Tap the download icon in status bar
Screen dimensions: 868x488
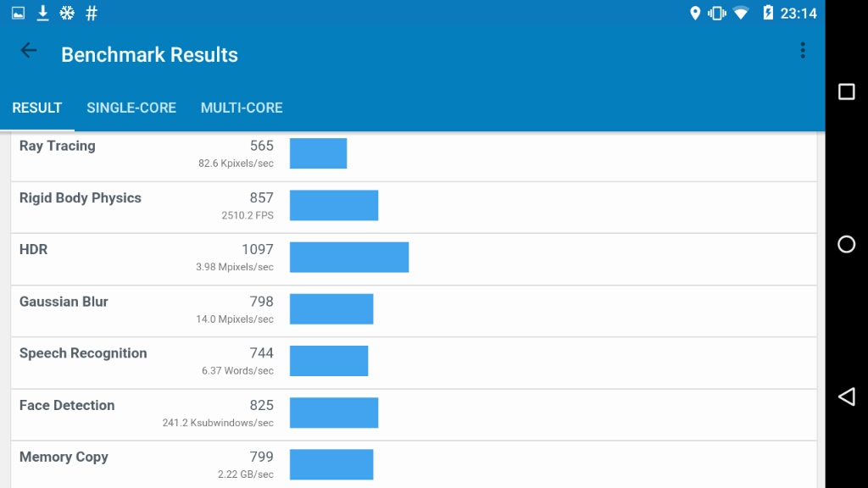(x=42, y=13)
